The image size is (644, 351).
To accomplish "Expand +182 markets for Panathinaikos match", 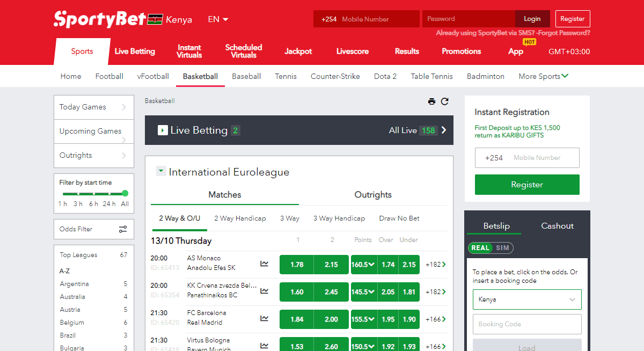I will (x=436, y=292).
